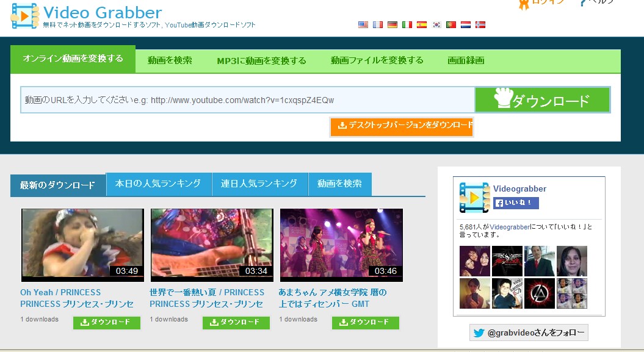644x352 pixels.
Task: Open the first Facebook fan avatar photo
Action: (474, 261)
